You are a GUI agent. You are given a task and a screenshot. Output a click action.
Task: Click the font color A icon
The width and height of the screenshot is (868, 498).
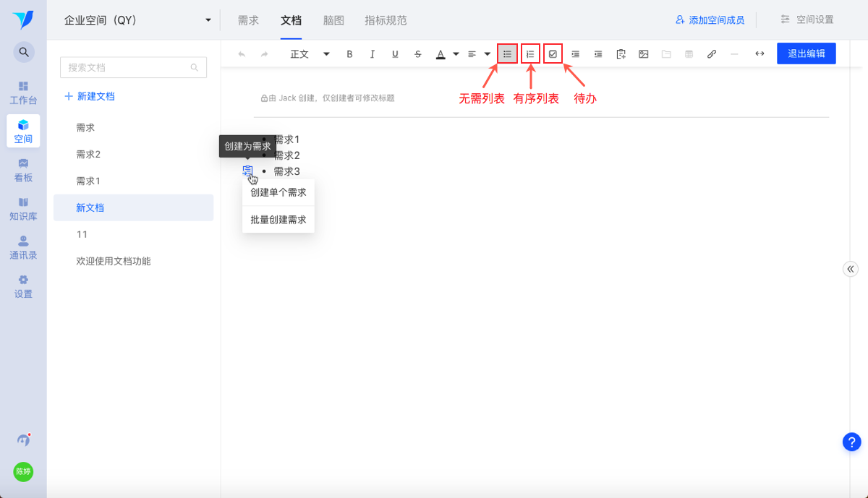click(441, 54)
